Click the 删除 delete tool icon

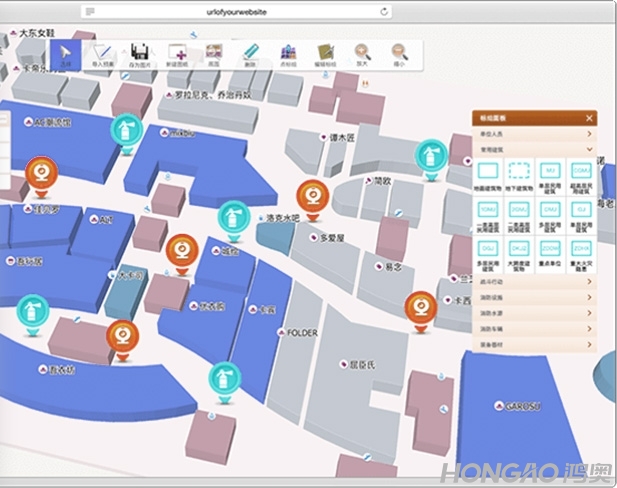[x=251, y=53]
